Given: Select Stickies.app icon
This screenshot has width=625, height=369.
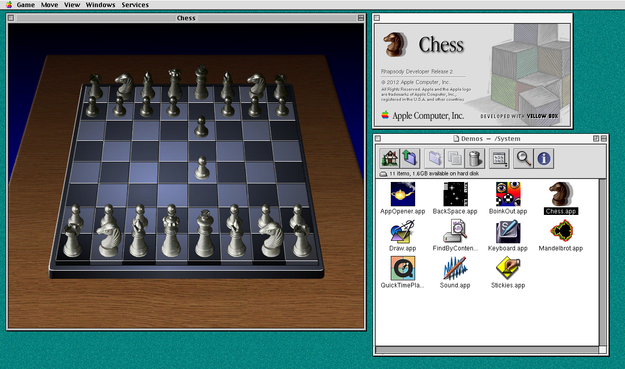Looking at the screenshot, I should 508,268.
